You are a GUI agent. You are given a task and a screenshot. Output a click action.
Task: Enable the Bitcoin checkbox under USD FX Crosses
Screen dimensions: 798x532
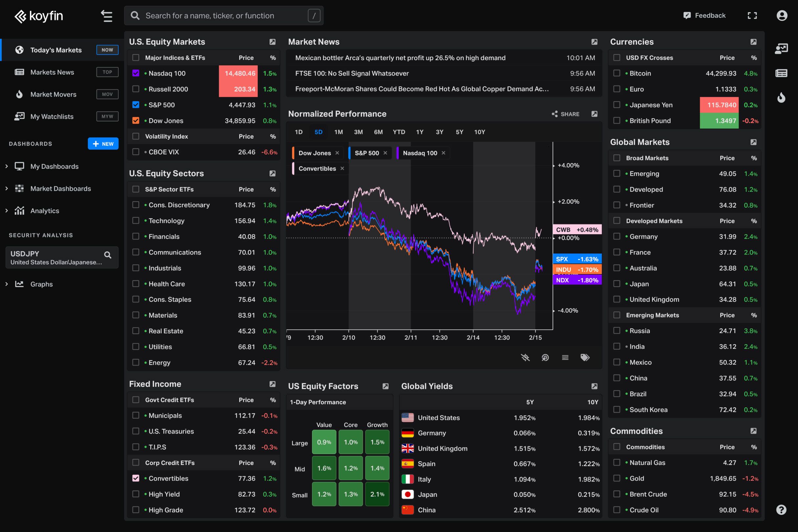point(616,73)
